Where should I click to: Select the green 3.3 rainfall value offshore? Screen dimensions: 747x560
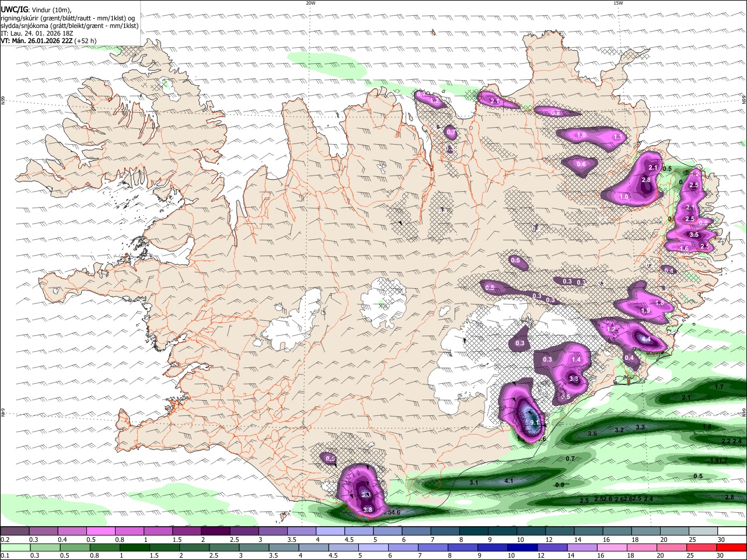(x=640, y=427)
